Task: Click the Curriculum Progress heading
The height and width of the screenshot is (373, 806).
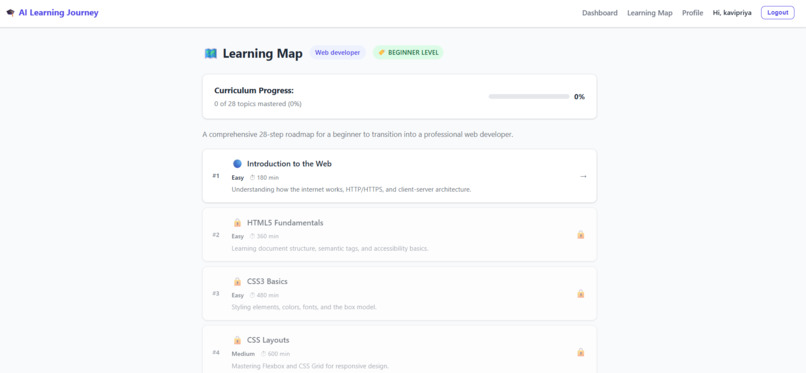Action: pos(254,91)
